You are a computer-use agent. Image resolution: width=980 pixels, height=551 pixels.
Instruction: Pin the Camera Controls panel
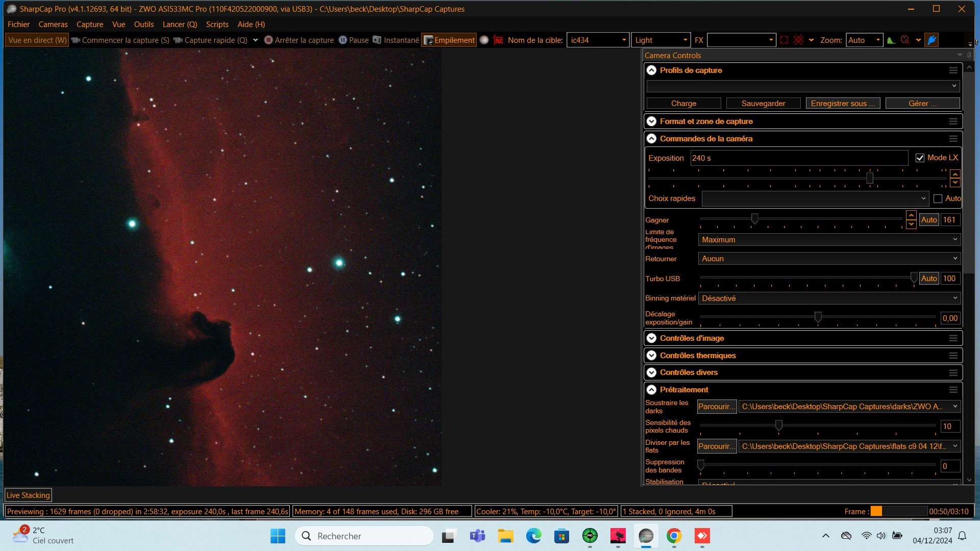click(x=969, y=55)
